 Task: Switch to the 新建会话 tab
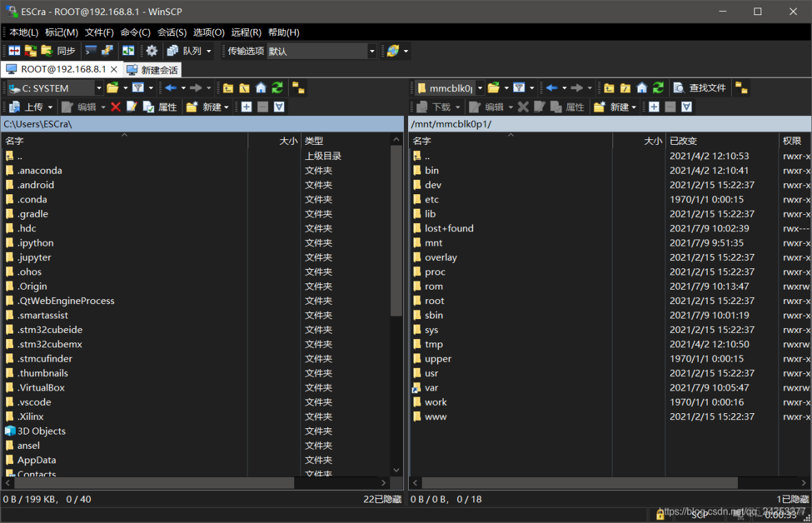153,69
